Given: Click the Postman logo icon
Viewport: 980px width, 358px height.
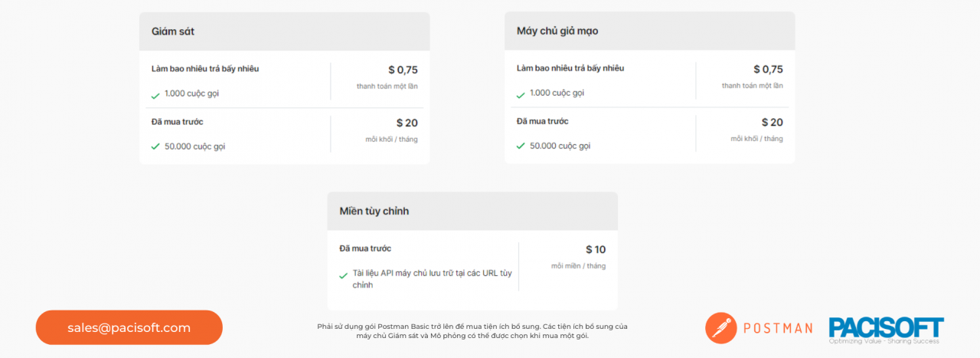Looking at the screenshot, I should (x=720, y=327).
